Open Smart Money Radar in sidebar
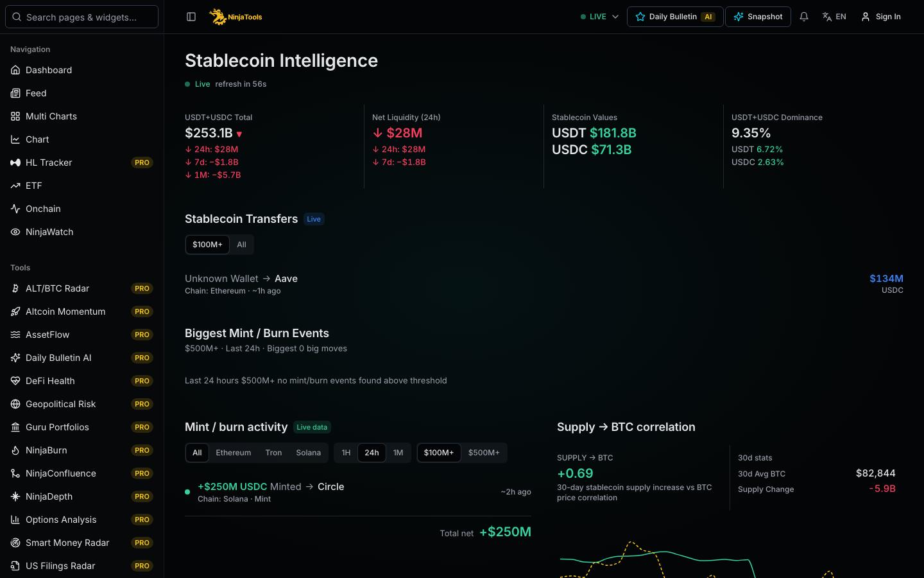Screen dimensions: 924x578 pyautogui.click(x=81, y=543)
